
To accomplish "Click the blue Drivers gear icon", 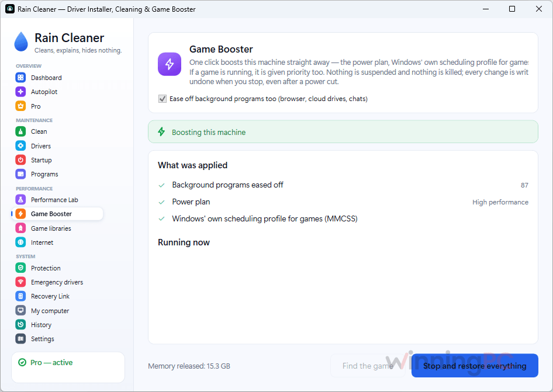I will 20,146.
